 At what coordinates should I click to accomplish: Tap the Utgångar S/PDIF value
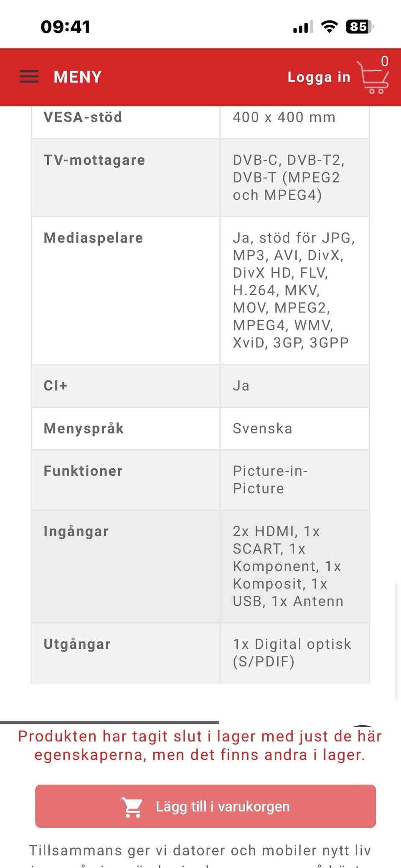[292, 653]
